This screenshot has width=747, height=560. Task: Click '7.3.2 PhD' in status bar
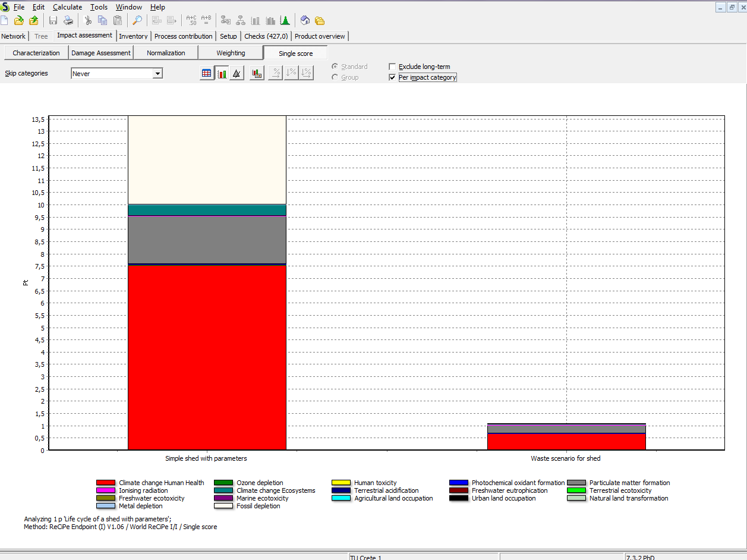(640, 558)
